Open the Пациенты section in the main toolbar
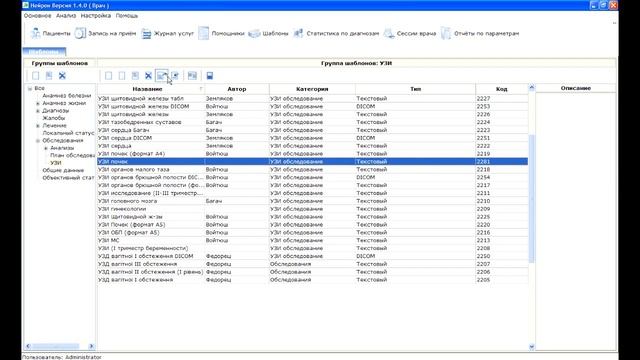The image size is (640, 360). pyautogui.click(x=51, y=33)
